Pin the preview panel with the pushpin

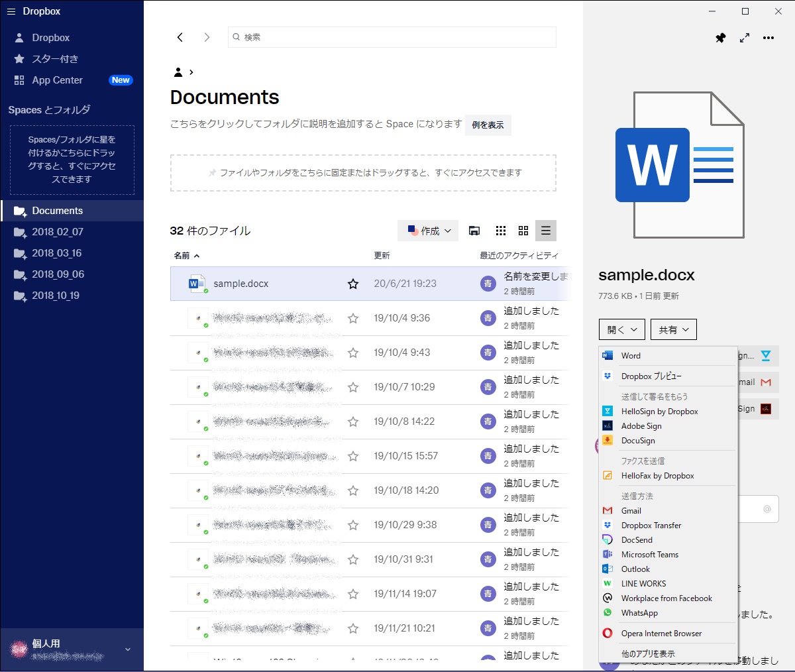pyautogui.click(x=721, y=38)
